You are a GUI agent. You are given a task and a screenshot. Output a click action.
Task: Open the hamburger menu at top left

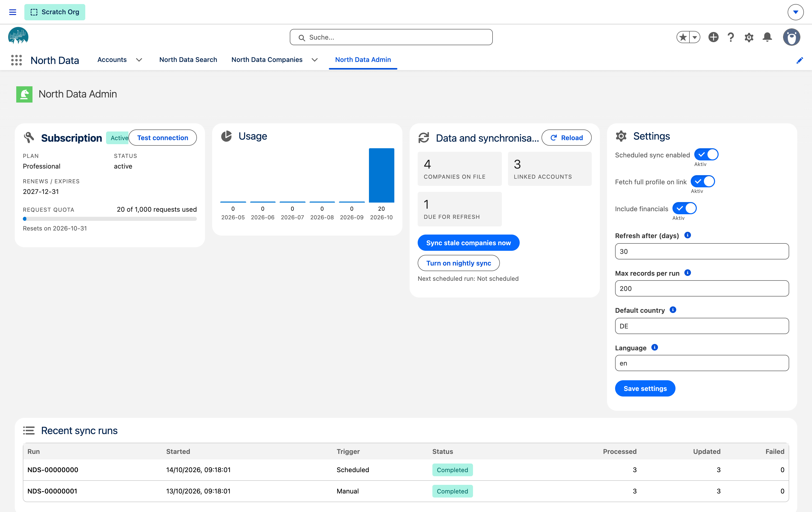(x=12, y=12)
